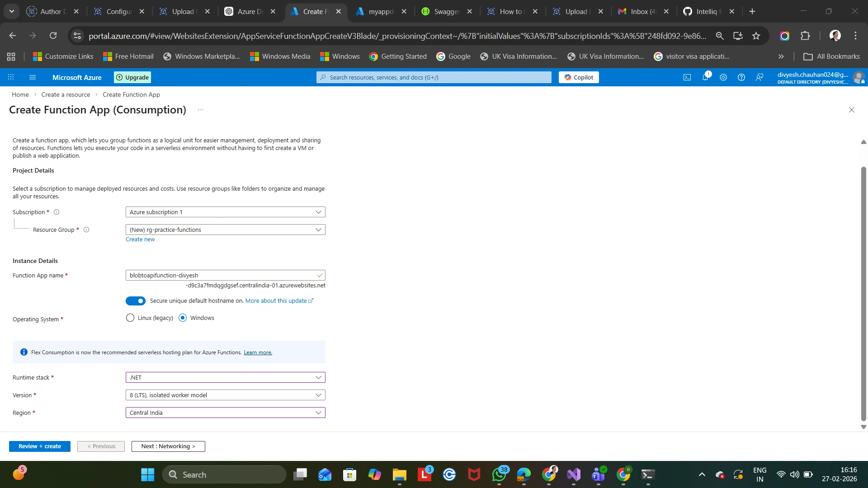The height and width of the screenshot is (488, 868).
Task: Go to Home in the breadcrumb
Action: point(20,94)
